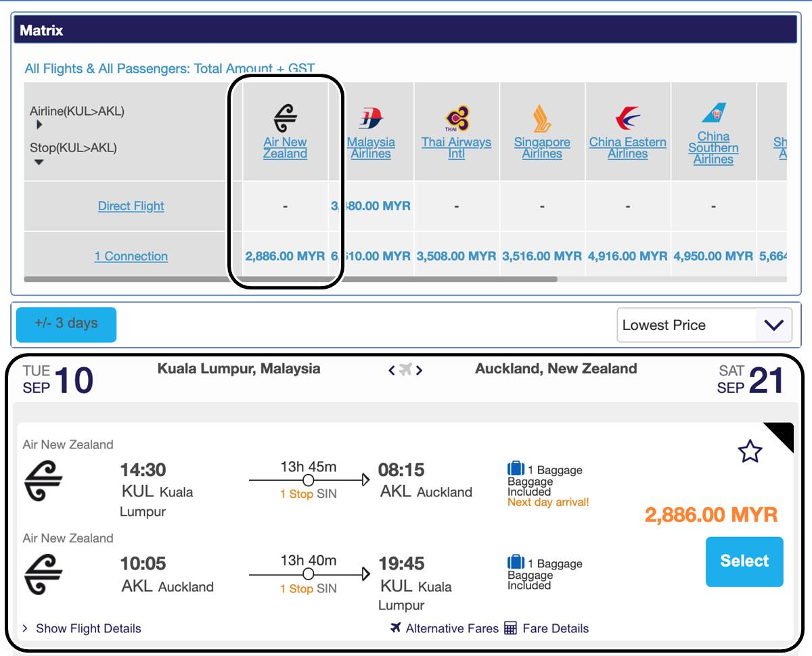Click the orange 2,886.00 MYR fare total
Screen dimensions: 812x656
[711, 515]
